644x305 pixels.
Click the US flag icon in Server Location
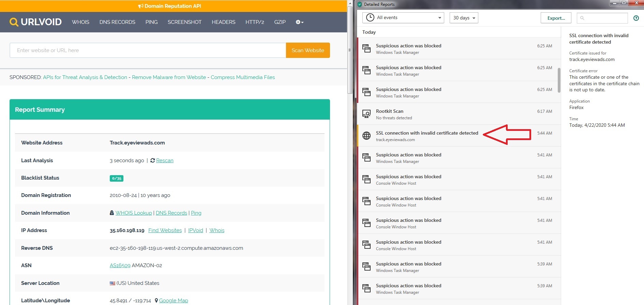113,283
